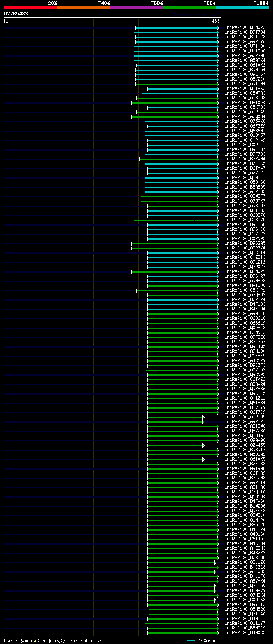
Task: Select the UniRef100_Q5N528 label
Action: (x=245, y=609)
